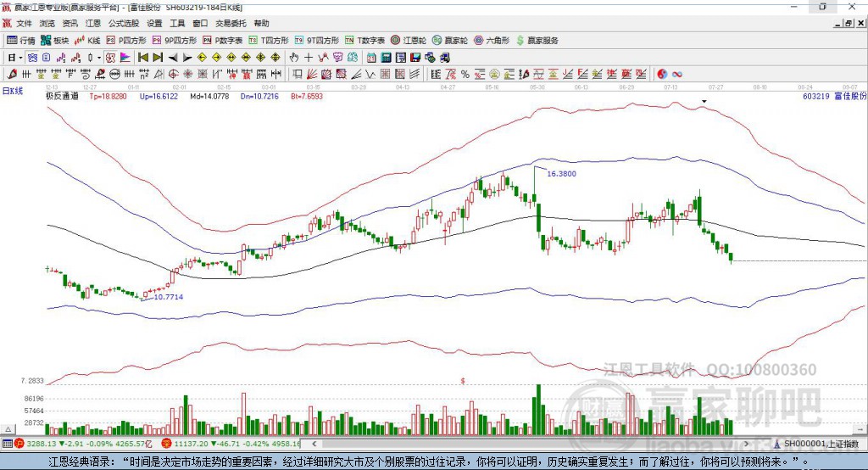Open the 窗口 menu
The width and height of the screenshot is (868, 470).
[200, 23]
